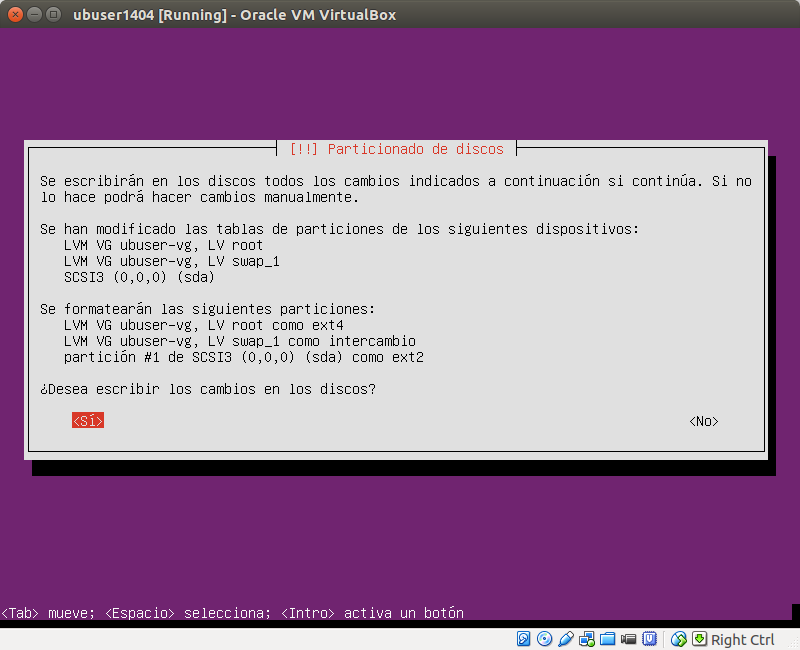Click the shared folders status icon
The image size is (800, 650).
pos(606,639)
